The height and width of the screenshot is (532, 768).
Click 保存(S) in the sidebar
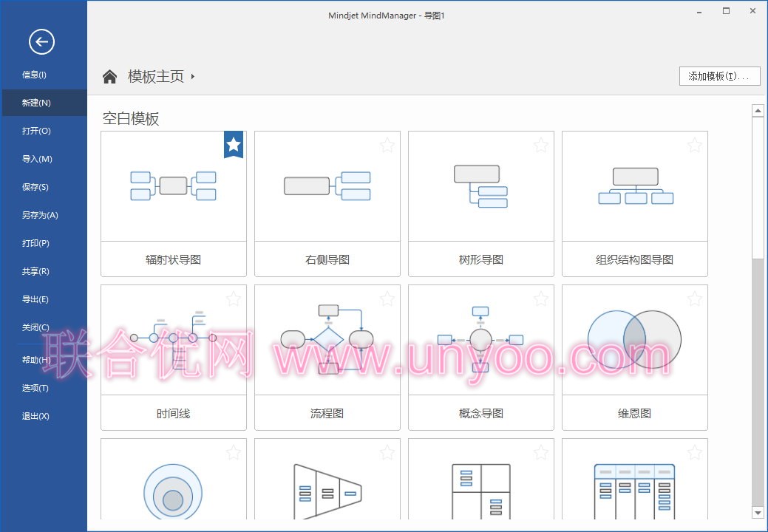(x=44, y=187)
